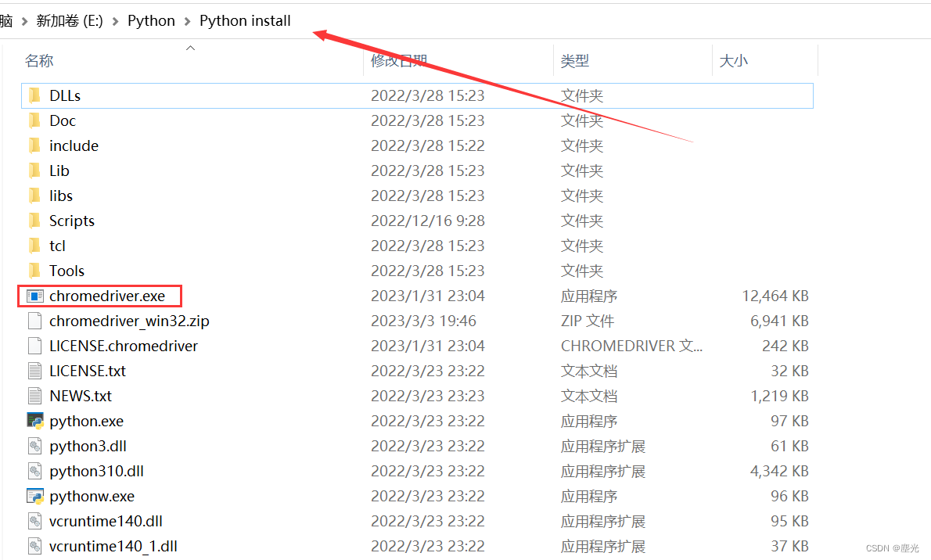The image size is (931, 560).
Task: Select the Lib folder name
Action: coord(59,171)
